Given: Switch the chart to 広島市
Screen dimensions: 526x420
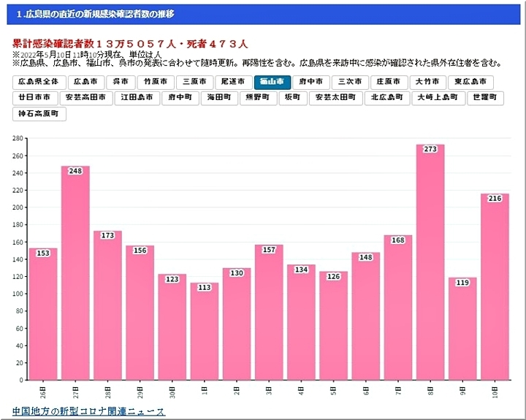Looking at the screenshot, I should pyautogui.click(x=85, y=82).
